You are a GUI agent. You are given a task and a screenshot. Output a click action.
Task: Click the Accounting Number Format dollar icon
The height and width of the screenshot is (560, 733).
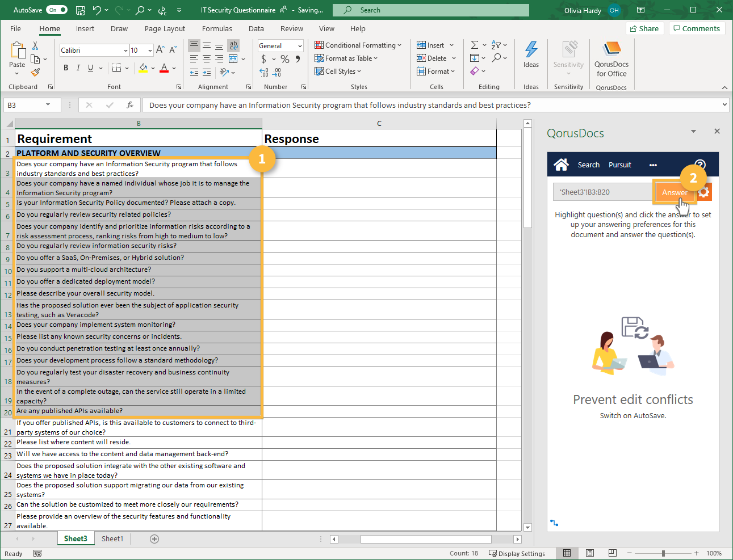263,59
